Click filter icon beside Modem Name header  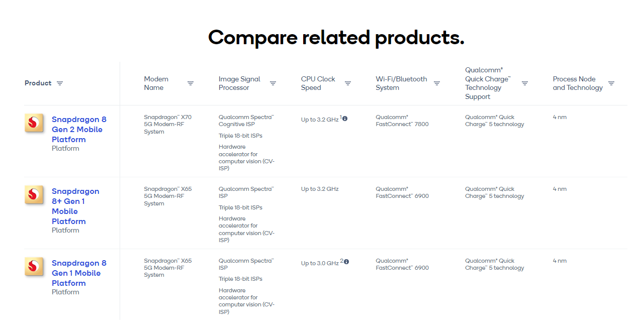tap(191, 83)
